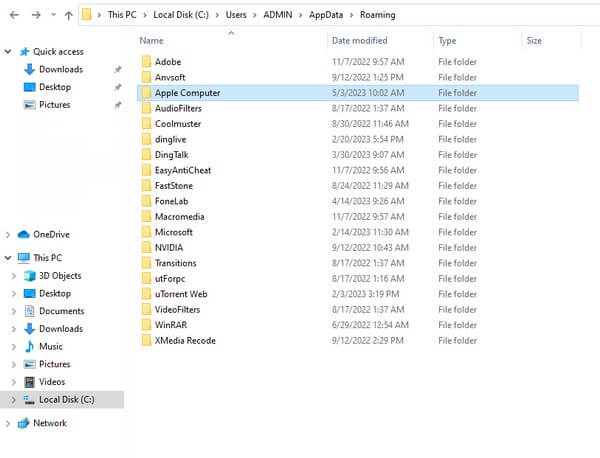Click the Local Disk (C:) drive icon
600x458 pixels.
click(x=29, y=400)
